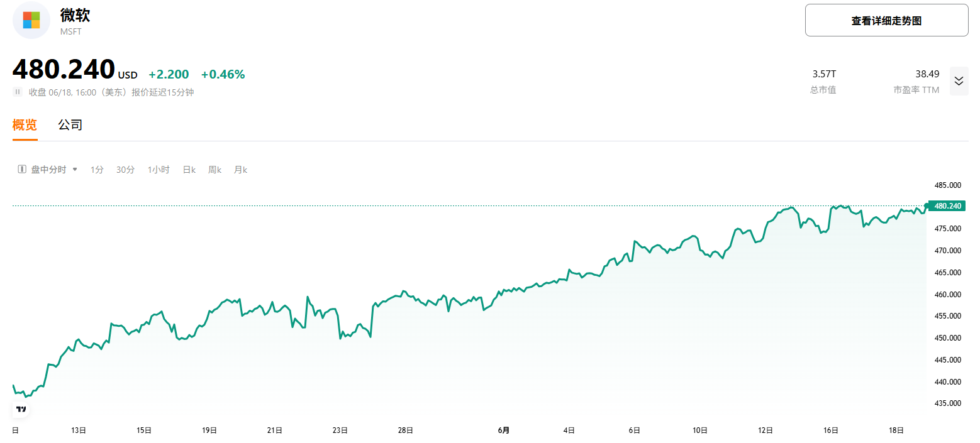Switch to the 日k candlestick view
This screenshot has width=980, height=443.
pos(188,169)
